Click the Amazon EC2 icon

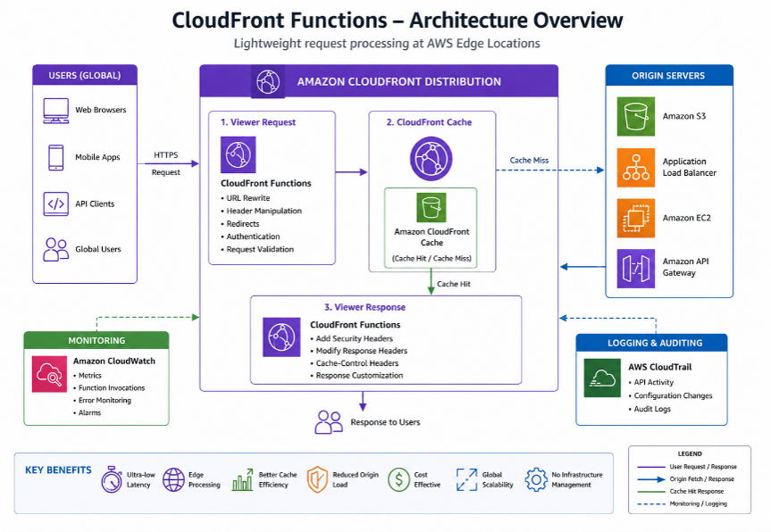point(636,218)
